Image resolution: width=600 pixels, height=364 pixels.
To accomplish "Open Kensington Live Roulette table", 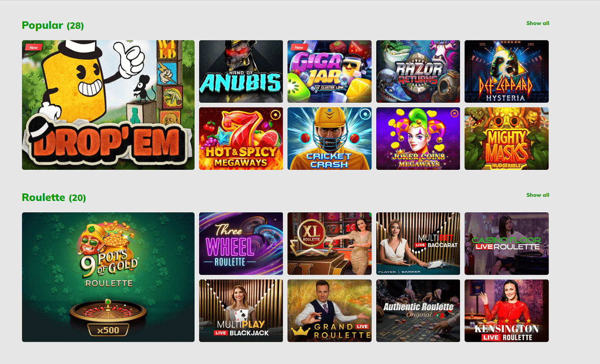I will pyautogui.click(x=507, y=311).
